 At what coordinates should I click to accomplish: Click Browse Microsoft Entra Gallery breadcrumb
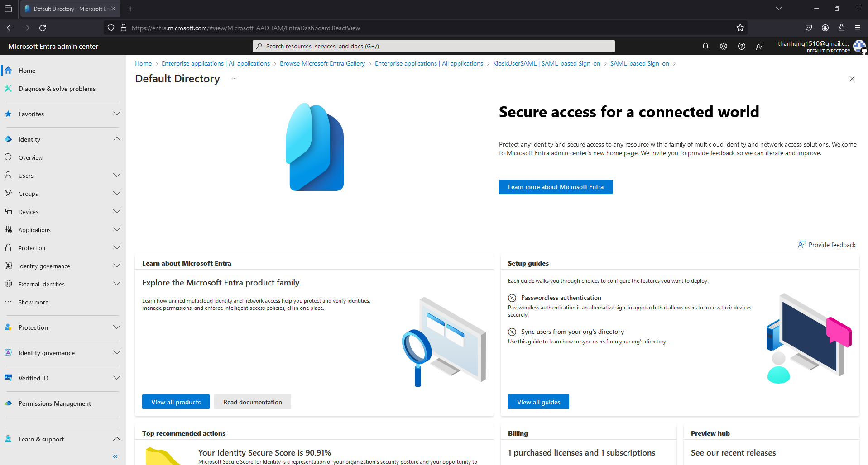pos(322,63)
